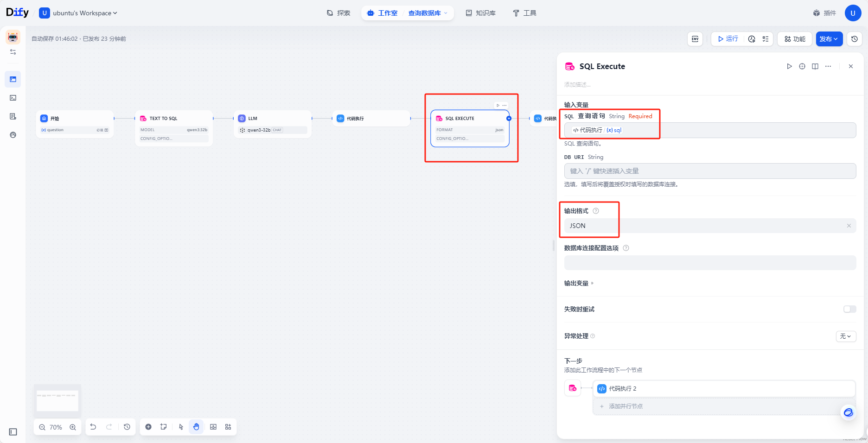Clear the JSON output format selection

pyautogui.click(x=849, y=226)
